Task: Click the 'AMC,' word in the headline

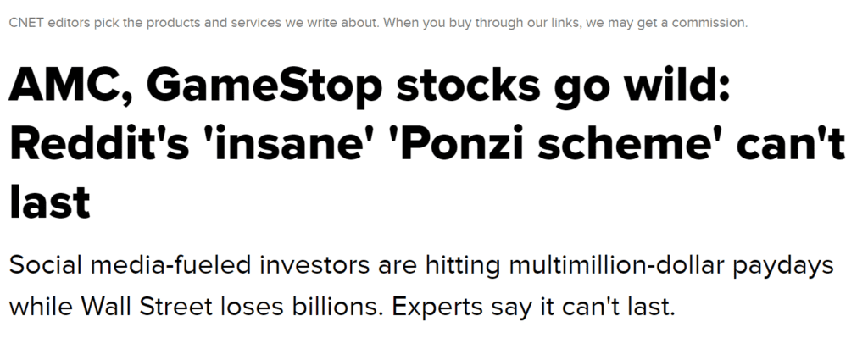Action: (x=71, y=85)
